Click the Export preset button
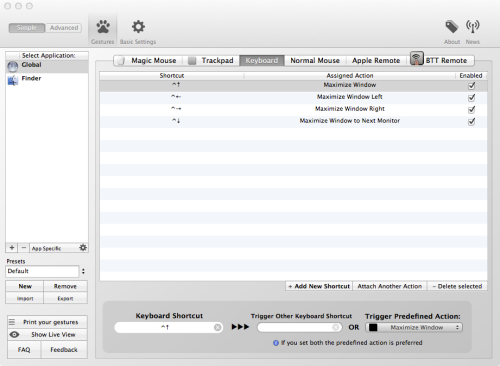This screenshot has height=366, width=500. point(65,298)
